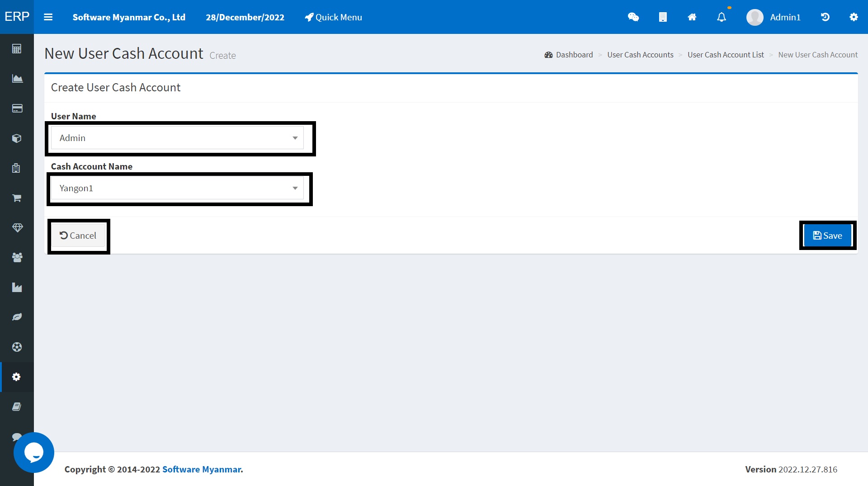
Task: Click the date 28/December/2022
Action: pos(245,17)
